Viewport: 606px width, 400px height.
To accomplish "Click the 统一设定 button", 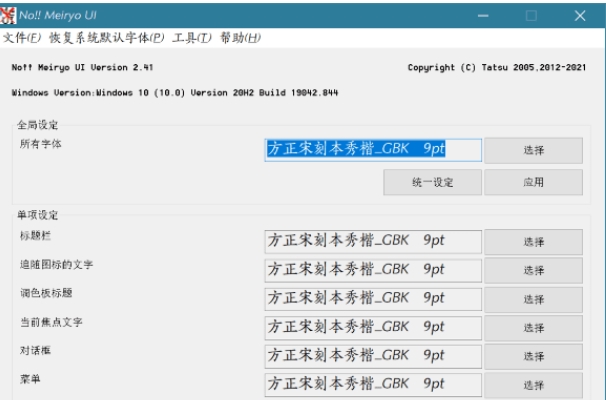I will (x=432, y=182).
